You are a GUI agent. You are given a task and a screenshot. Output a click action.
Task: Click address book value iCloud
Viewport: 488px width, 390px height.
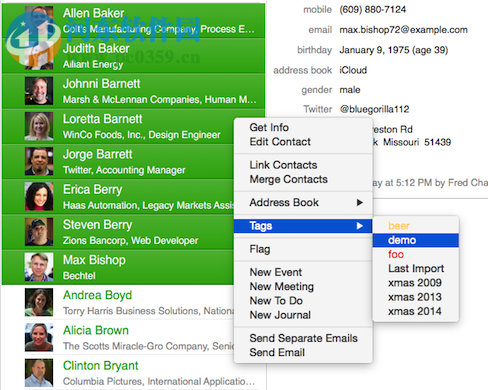353,70
